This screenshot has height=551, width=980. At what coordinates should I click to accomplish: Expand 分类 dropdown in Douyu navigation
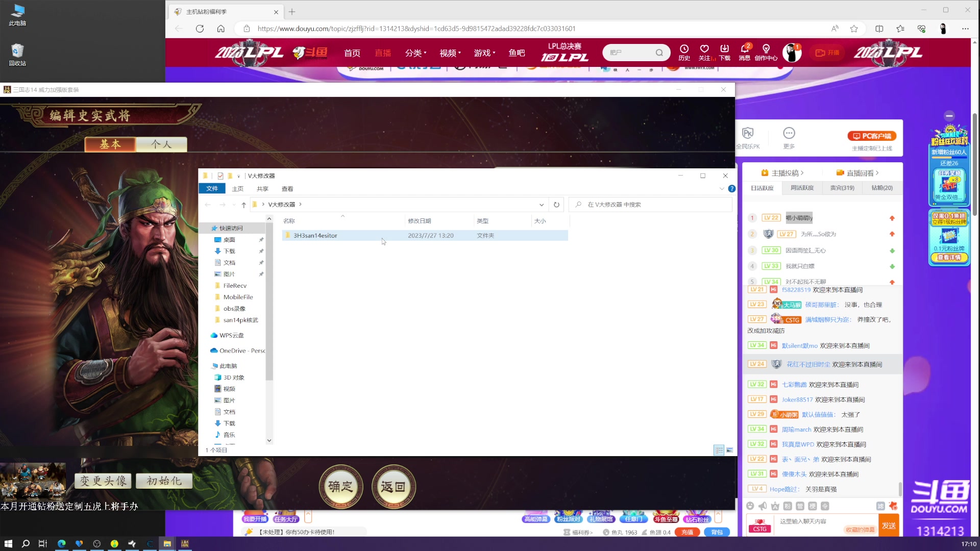point(415,53)
